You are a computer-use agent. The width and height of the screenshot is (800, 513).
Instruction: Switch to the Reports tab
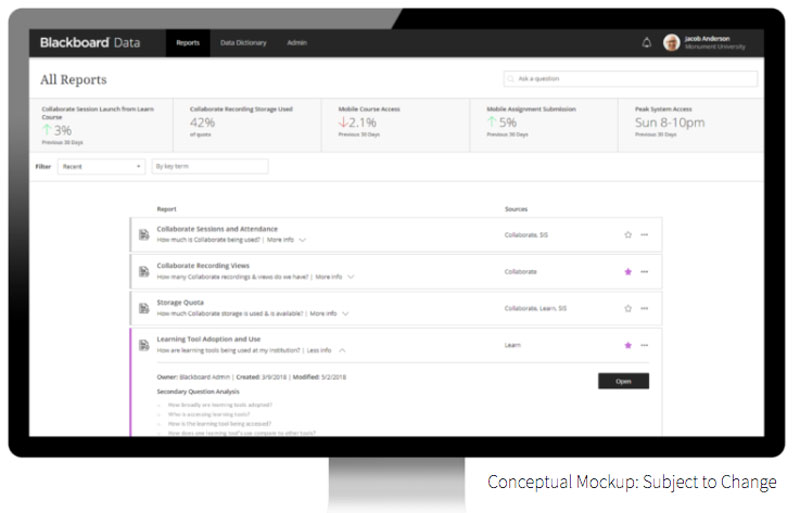188,43
